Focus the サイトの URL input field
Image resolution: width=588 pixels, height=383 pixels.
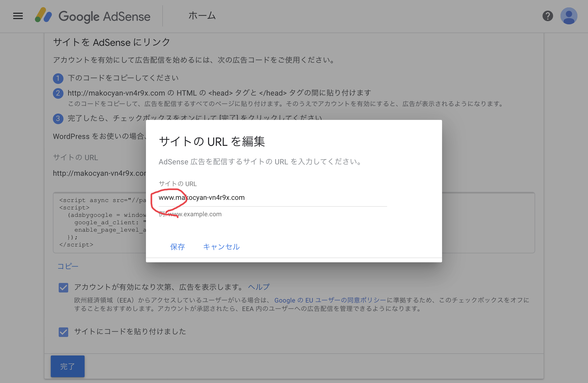273,198
